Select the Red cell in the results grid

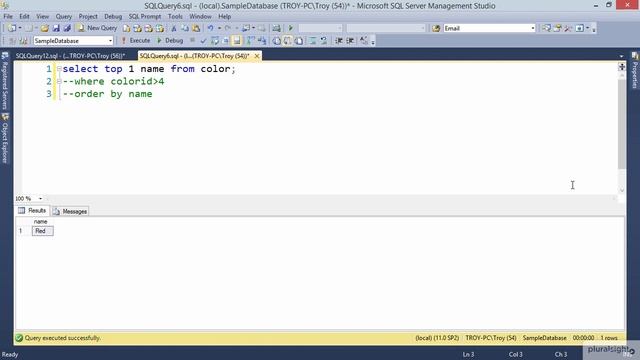(x=42, y=231)
